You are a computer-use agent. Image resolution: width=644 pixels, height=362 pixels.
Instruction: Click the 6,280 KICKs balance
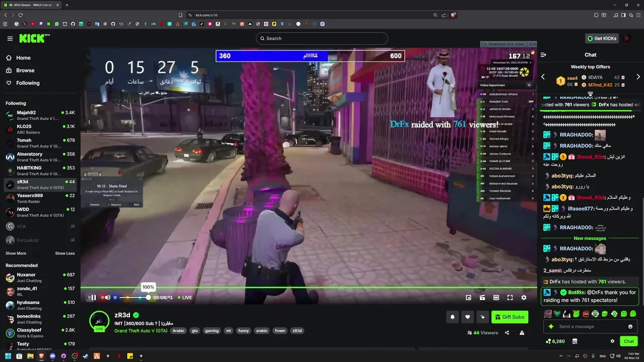555,341
